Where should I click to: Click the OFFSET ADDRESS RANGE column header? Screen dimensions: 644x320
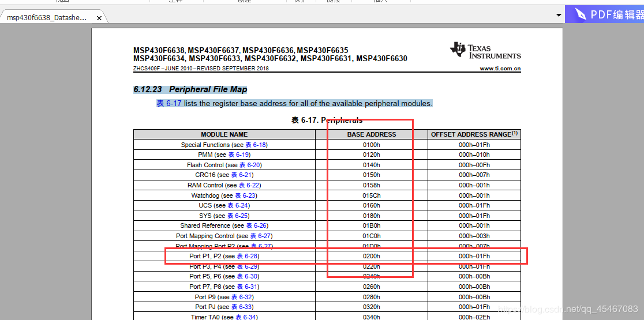point(474,134)
